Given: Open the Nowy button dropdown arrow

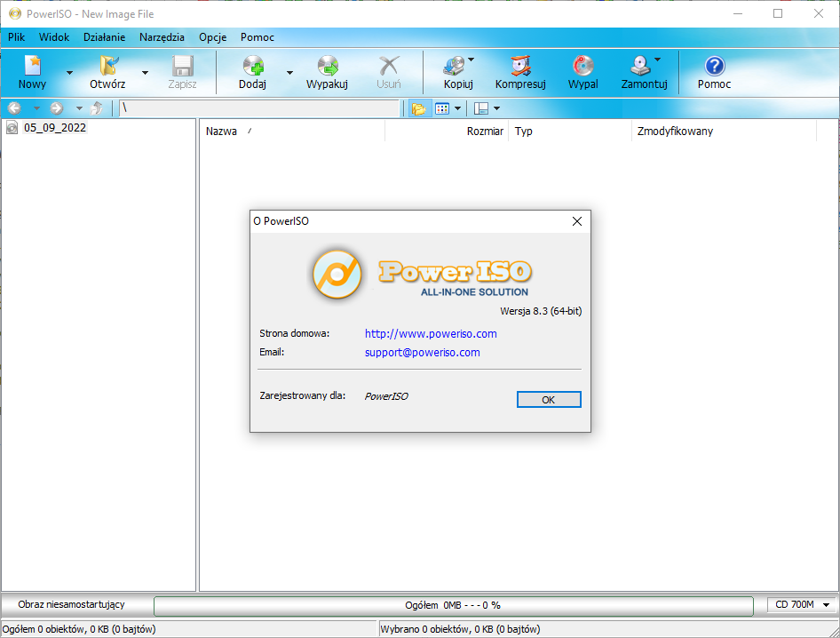Looking at the screenshot, I should tap(69, 73).
